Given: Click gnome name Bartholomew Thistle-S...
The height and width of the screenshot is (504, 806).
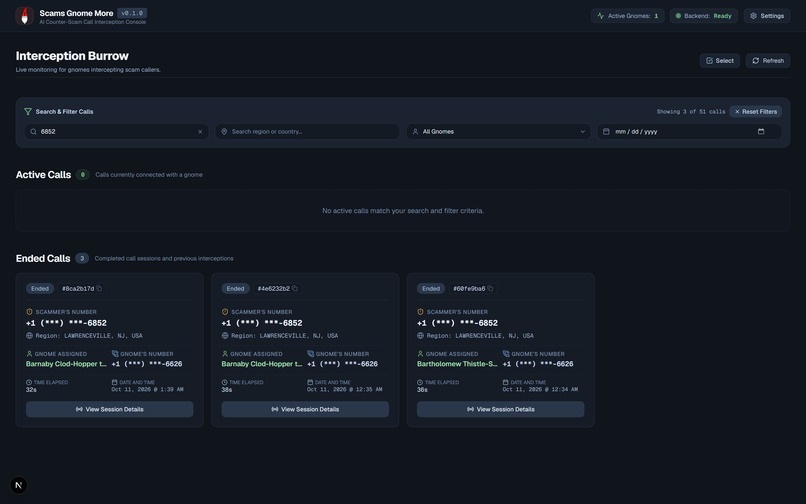Looking at the screenshot, I should pos(457,364).
